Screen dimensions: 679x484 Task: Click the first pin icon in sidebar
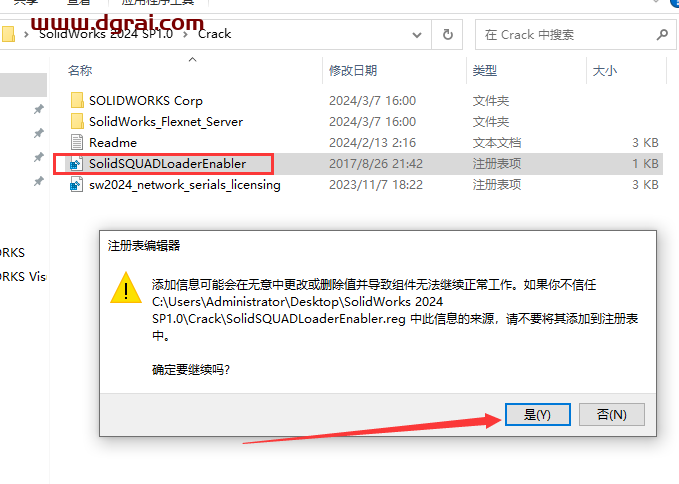[x=39, y=109]
